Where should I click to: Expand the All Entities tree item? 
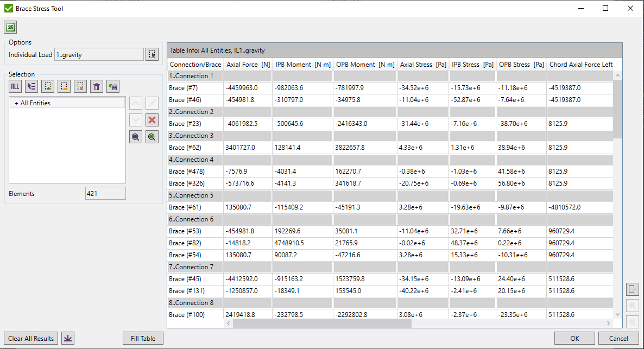coord(17,103)
